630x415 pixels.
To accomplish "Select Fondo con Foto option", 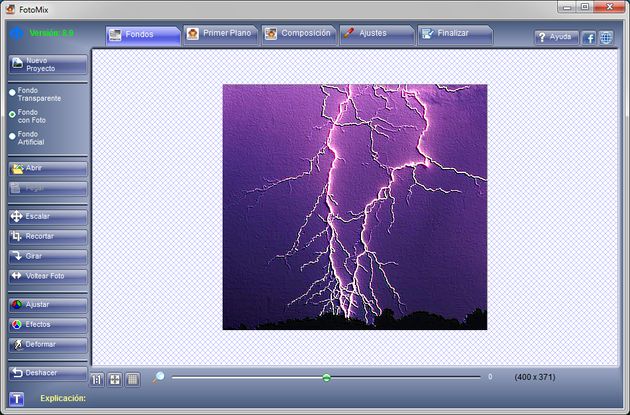I will click(x=13, y=114).
